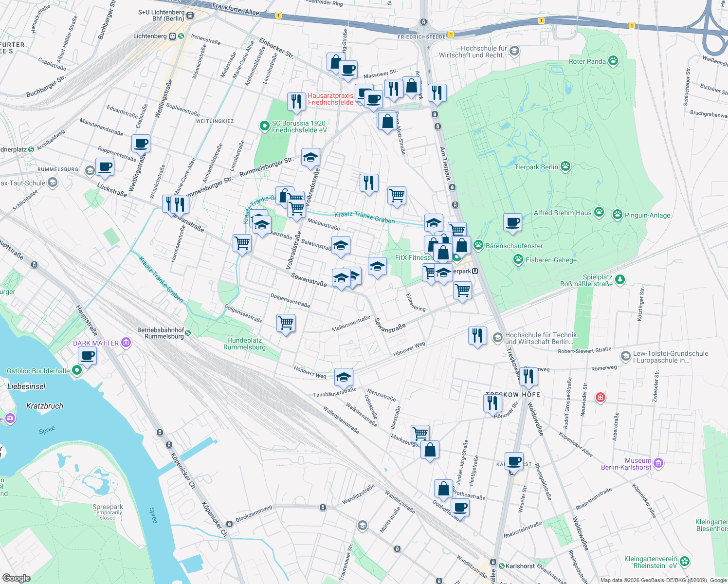Click the coffee cup marker inside Tierpark Berlin
This screenshot has height=584, width=728.
point(512,223)
